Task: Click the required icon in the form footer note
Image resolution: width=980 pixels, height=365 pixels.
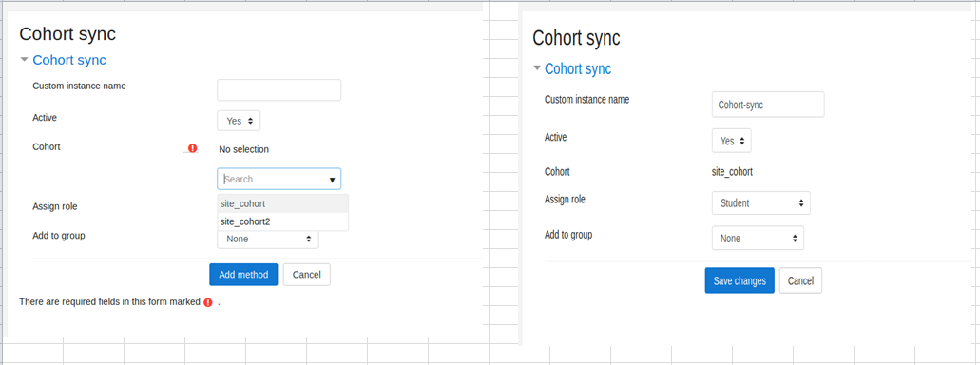Action: coord(208,302)
